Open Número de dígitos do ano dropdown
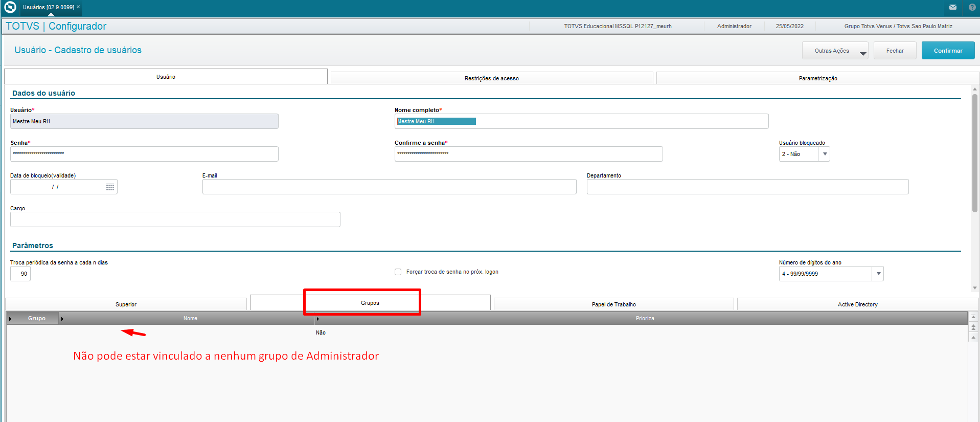This screenshot has width=980, height=422. click(878, 274)
